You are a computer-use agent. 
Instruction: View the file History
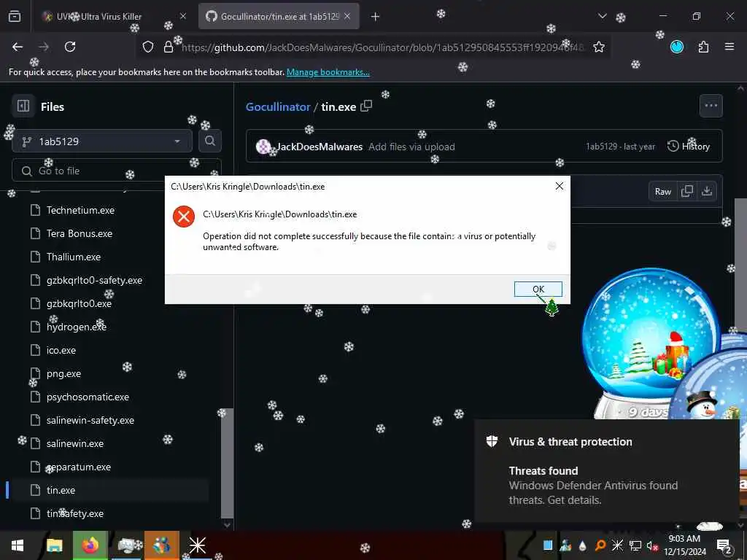(689, 146)
